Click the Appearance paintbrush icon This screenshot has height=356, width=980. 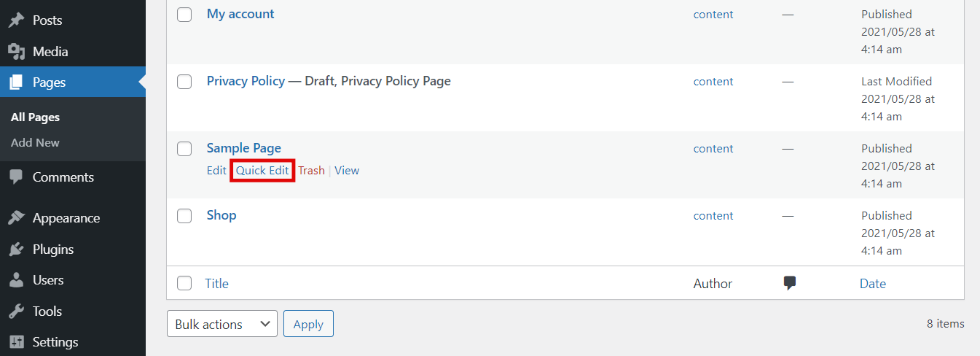point(16,218)
